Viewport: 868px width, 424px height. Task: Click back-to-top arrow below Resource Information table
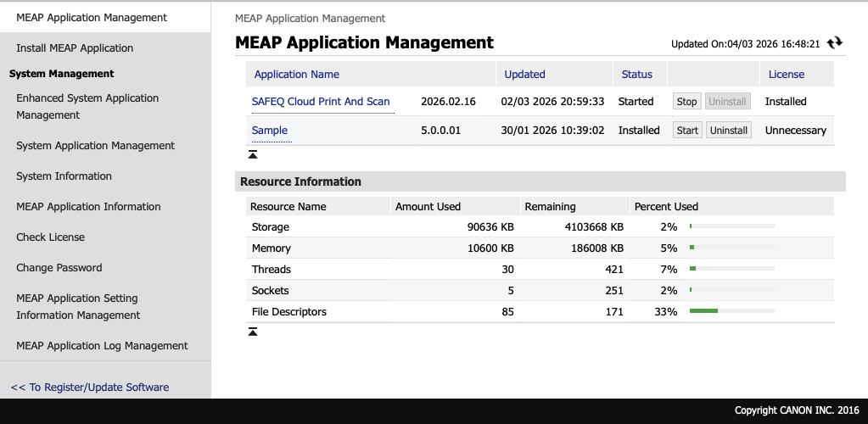[x=253, y=332]
